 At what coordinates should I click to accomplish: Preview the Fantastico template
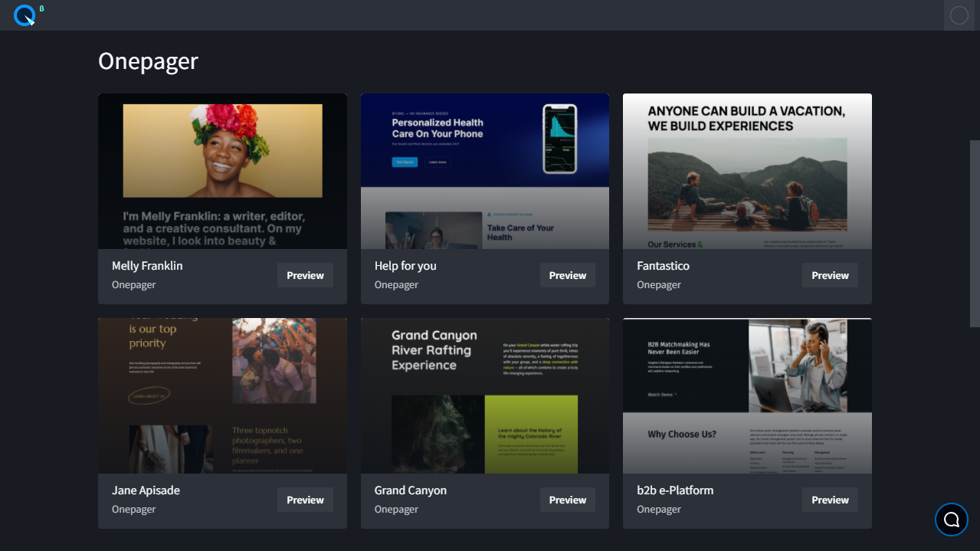[830, 275]
